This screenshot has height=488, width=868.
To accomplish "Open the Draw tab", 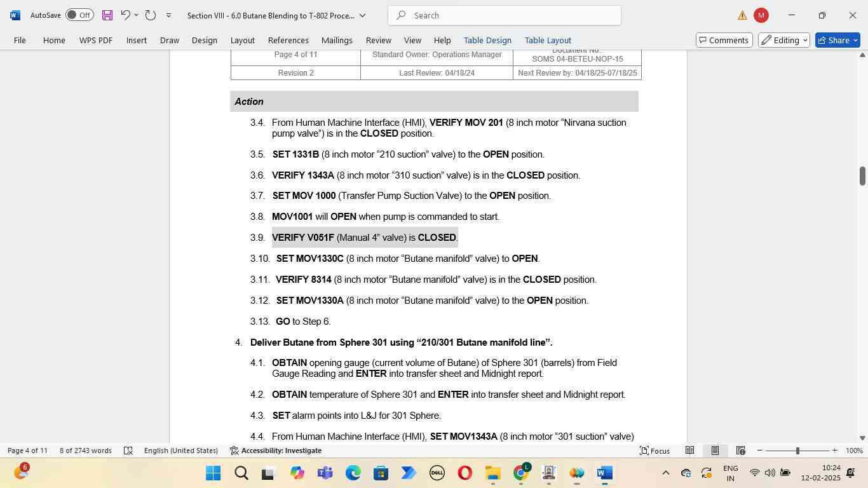I will pos(170,40).
